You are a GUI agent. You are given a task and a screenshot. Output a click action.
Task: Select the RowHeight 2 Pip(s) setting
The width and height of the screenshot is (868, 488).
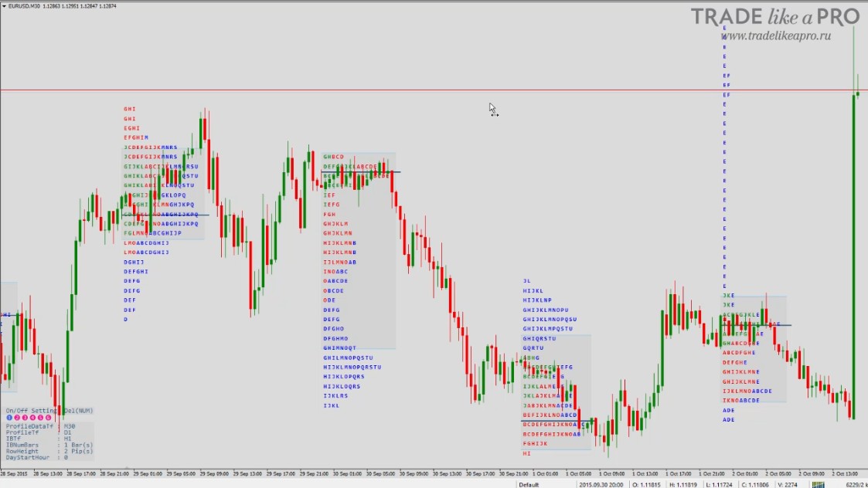pos(49,452)
